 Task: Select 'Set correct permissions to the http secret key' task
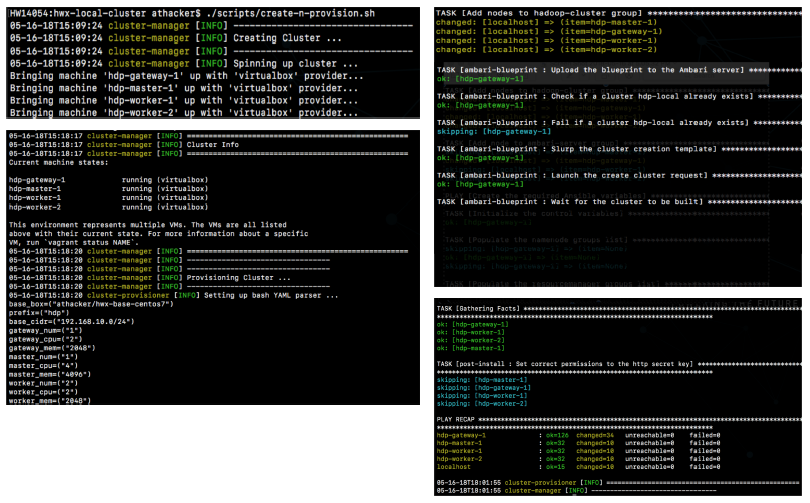(619, 364)
